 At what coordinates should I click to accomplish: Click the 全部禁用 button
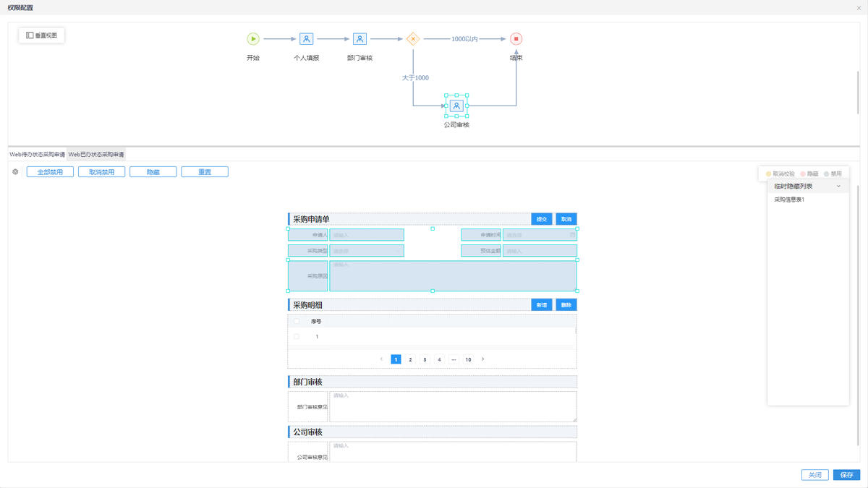pos(50,172)
